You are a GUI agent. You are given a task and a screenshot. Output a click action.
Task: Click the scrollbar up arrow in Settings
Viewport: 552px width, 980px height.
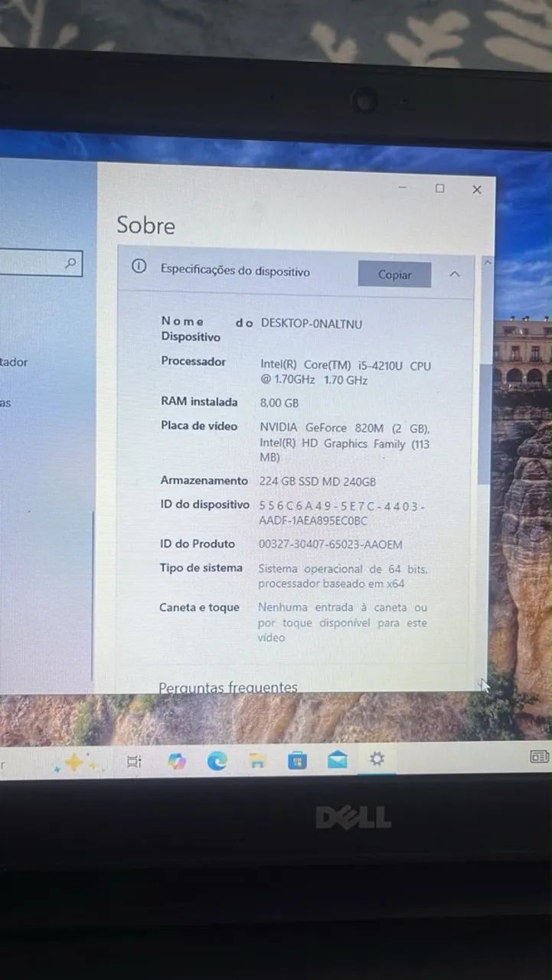click(x=488, y=262)
